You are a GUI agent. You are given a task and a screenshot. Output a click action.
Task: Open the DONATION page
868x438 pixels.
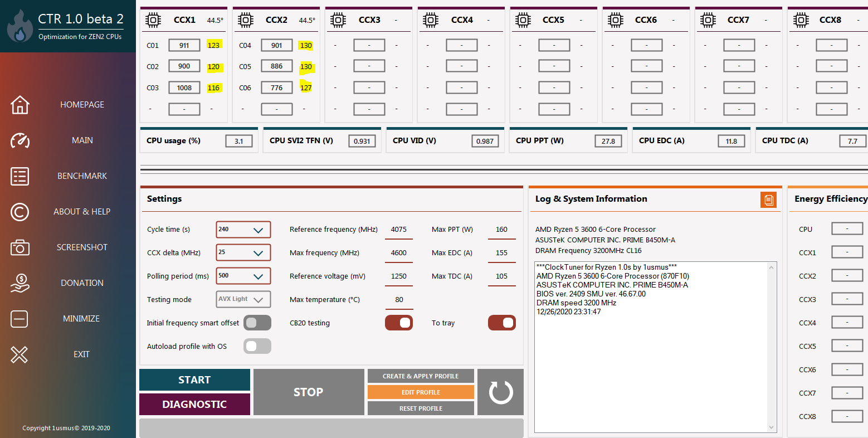point(82,283)
